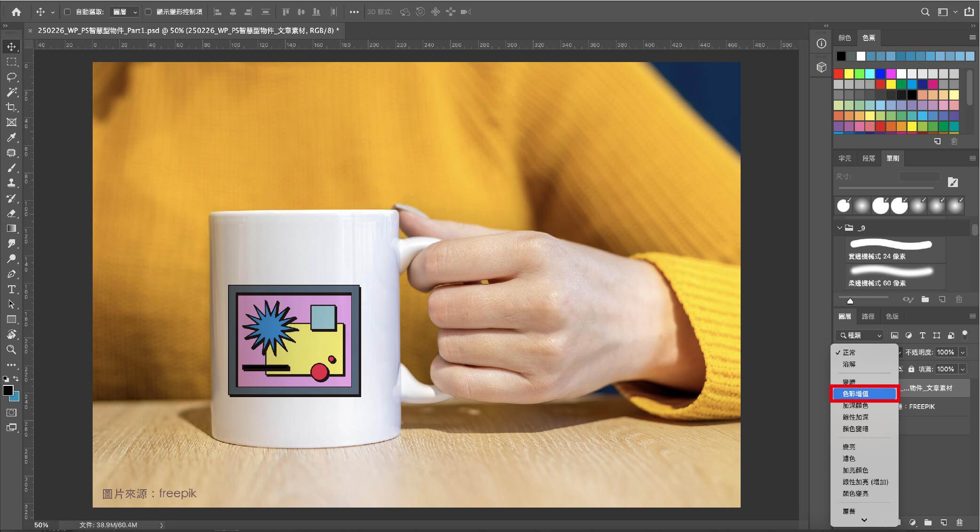This screenshot has height=532, width=980.
Task: Click the black foreground color swatch
Action: (x=8, y=390)
